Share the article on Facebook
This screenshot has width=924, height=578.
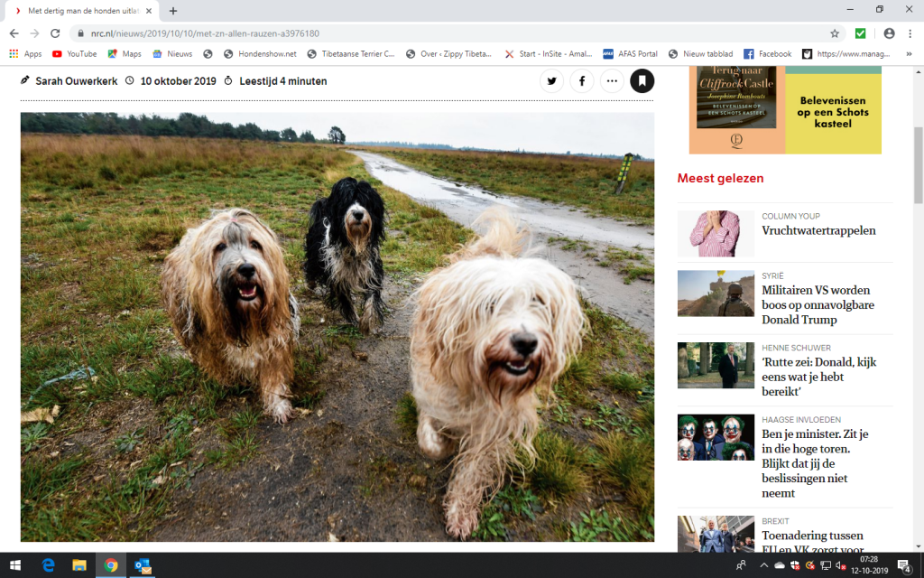(x=582, y=81)
